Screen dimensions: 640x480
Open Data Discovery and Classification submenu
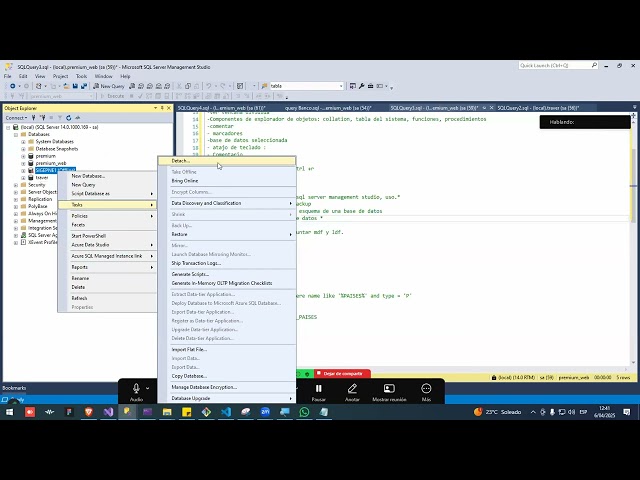click(x=227, y=203)
